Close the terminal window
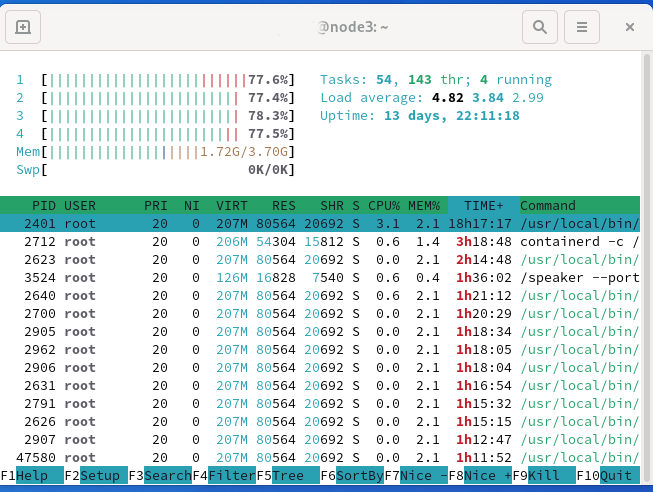This screenshot has width=653, height=492. click(630, 27)
